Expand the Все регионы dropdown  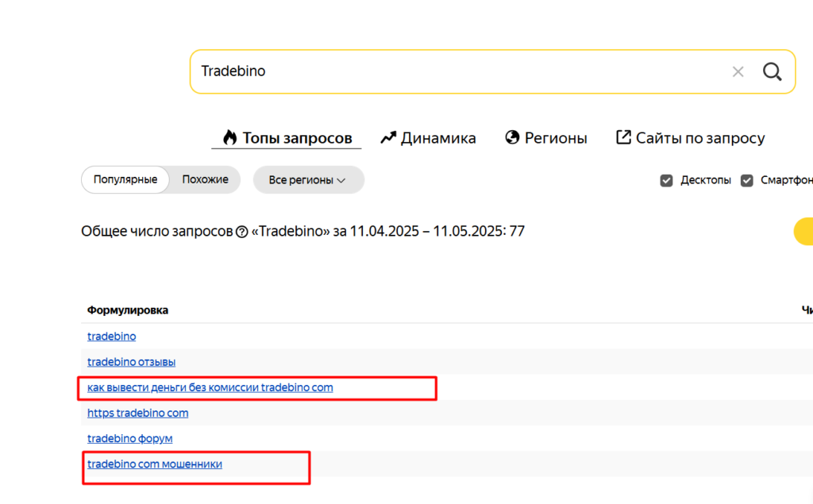point(309,180)
